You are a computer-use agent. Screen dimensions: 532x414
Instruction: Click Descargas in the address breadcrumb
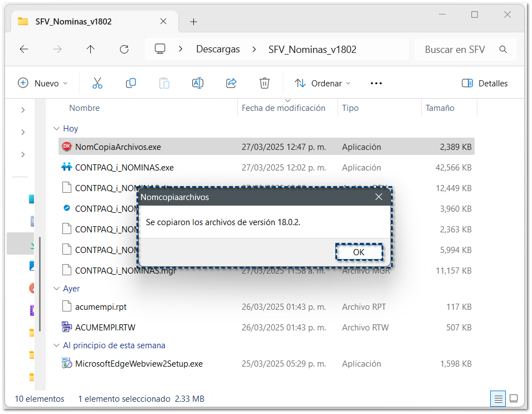(x=218, y=49)
